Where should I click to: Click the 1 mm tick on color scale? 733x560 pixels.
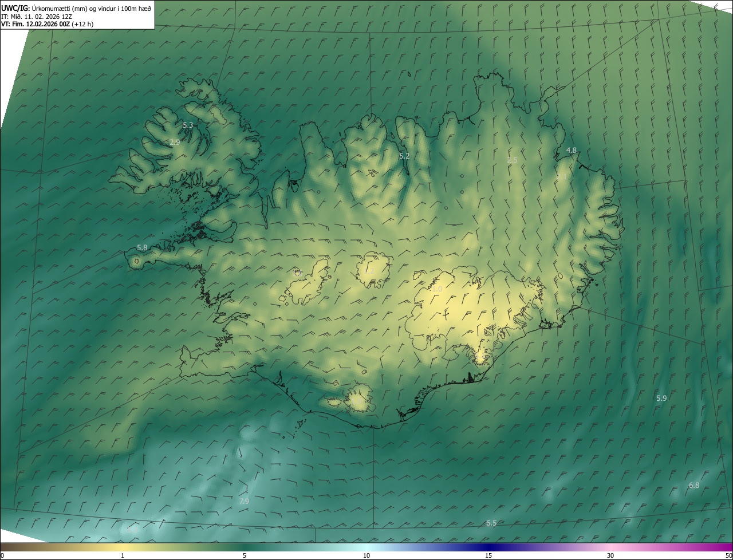click(123, 555)
